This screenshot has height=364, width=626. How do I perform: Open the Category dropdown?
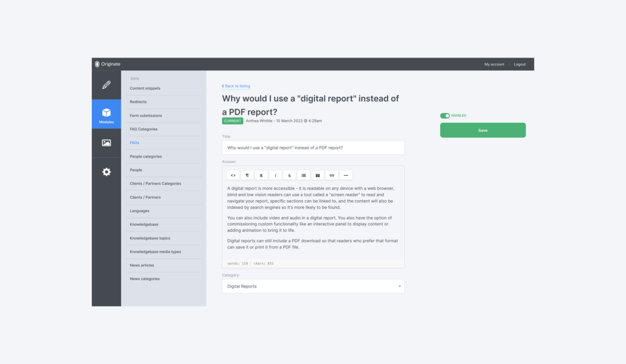click(x=313, y=286)
